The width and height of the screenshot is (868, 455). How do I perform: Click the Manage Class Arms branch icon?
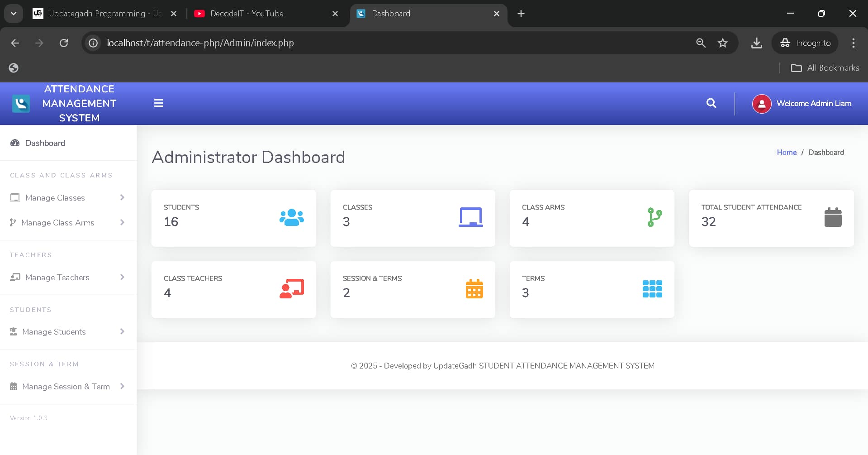13,222
